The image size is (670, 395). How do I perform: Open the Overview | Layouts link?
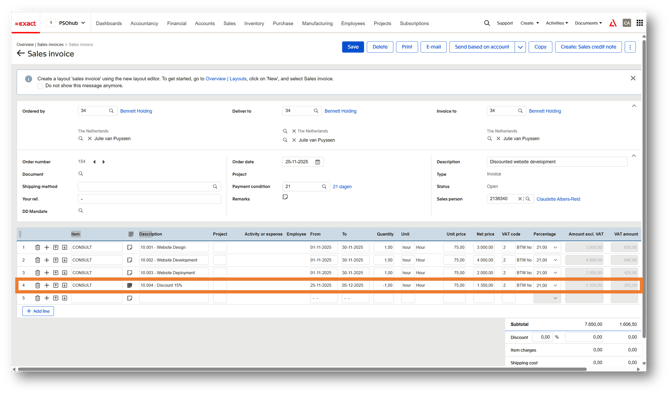(226, 79)
